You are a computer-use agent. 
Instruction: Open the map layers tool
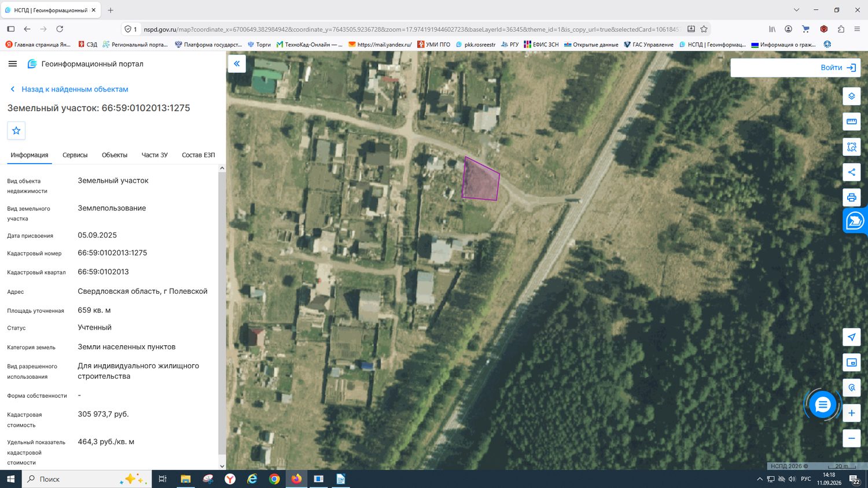851,96
